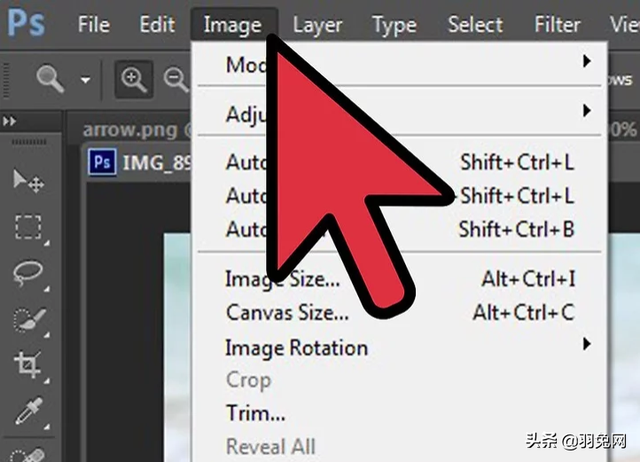Choose Image Size from the menu

click(281, 280)
